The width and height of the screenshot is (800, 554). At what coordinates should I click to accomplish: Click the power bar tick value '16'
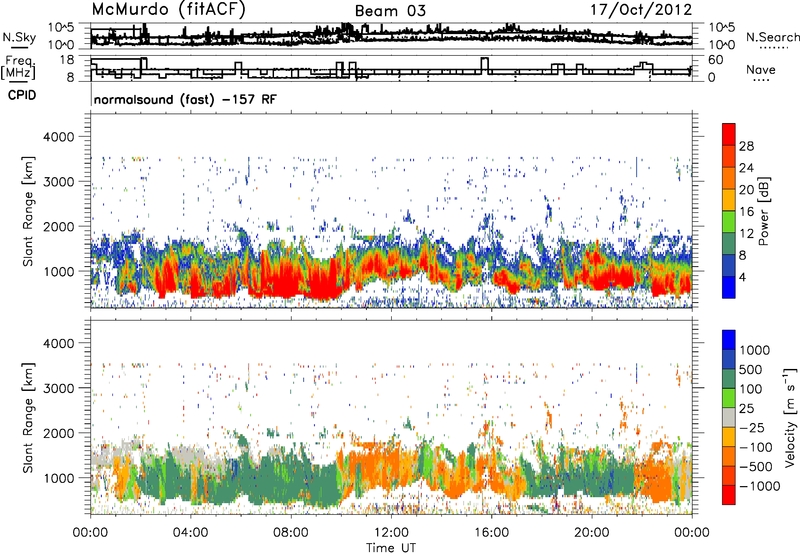click(x=746, y=212)
